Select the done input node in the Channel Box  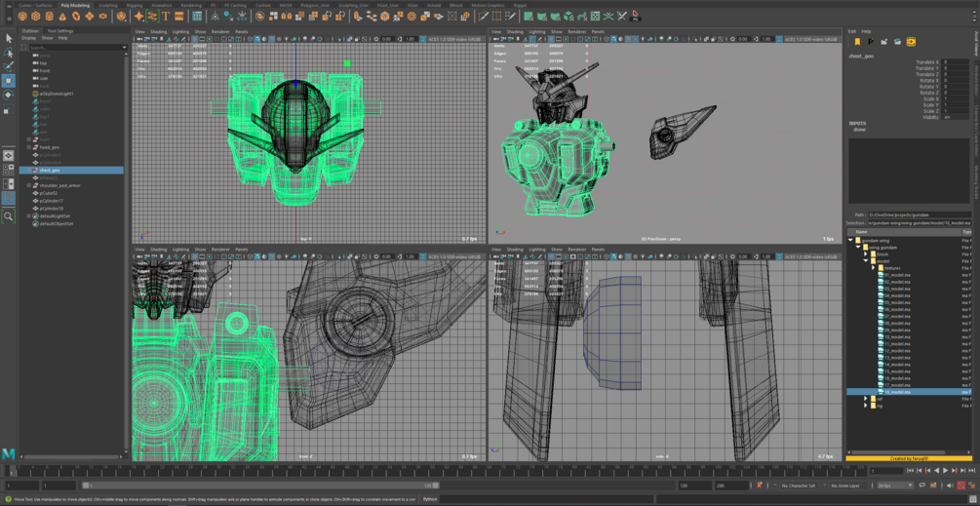tap(859, 130)
